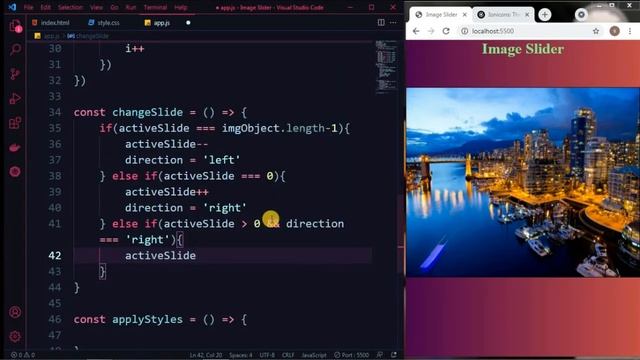This screenshot has width=640, height=360.
Task: Open View menu in VS Code
Action: click(96, 7)
